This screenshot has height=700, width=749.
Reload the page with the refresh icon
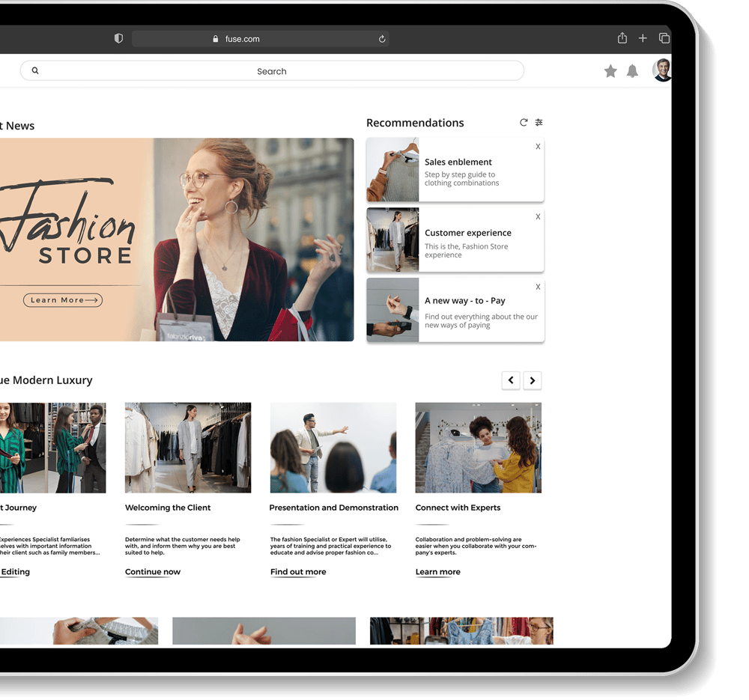[x=382, y=39]
